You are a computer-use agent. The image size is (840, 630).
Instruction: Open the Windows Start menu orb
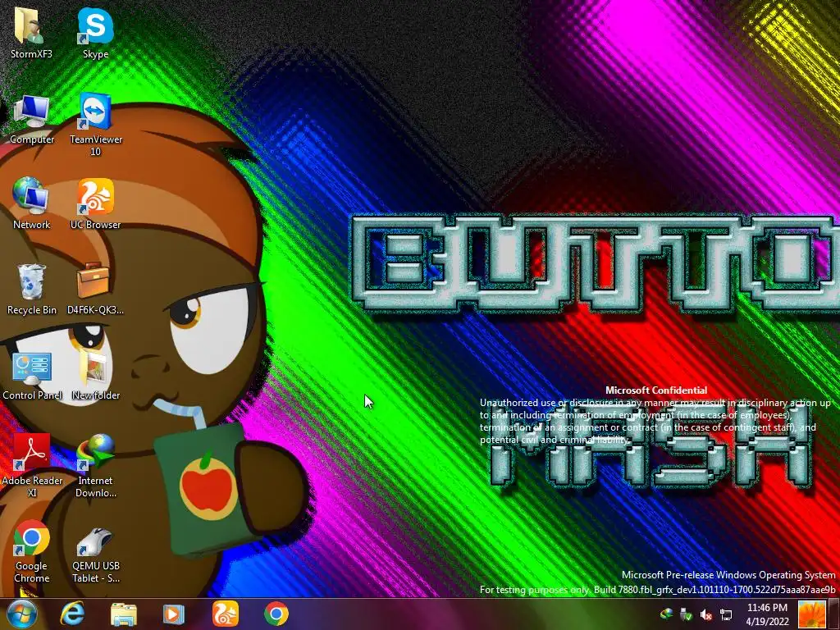pyautogui.click(x=21, y=614)
